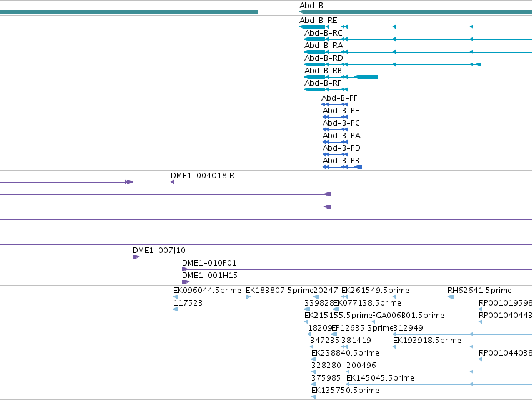
Task: Click the EK135750.5prime EST label
Action: tap(345, 391)
